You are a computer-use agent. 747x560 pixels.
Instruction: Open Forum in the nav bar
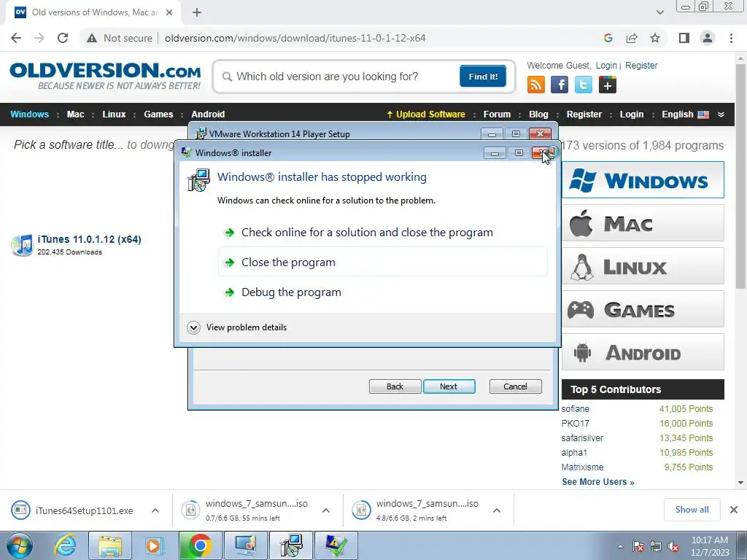point(497,114)
